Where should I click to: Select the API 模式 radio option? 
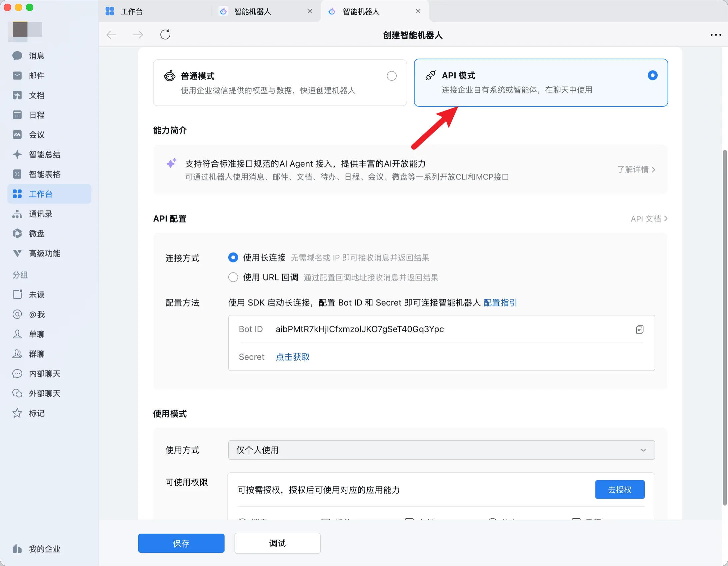pyautogui.click(x=652, y=75)
